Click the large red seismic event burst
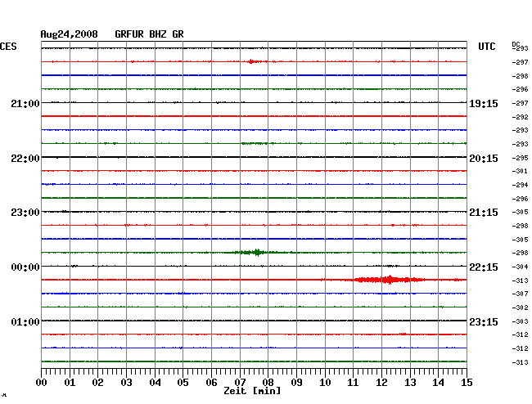The image size is (532, 404). tap(390, 280)
